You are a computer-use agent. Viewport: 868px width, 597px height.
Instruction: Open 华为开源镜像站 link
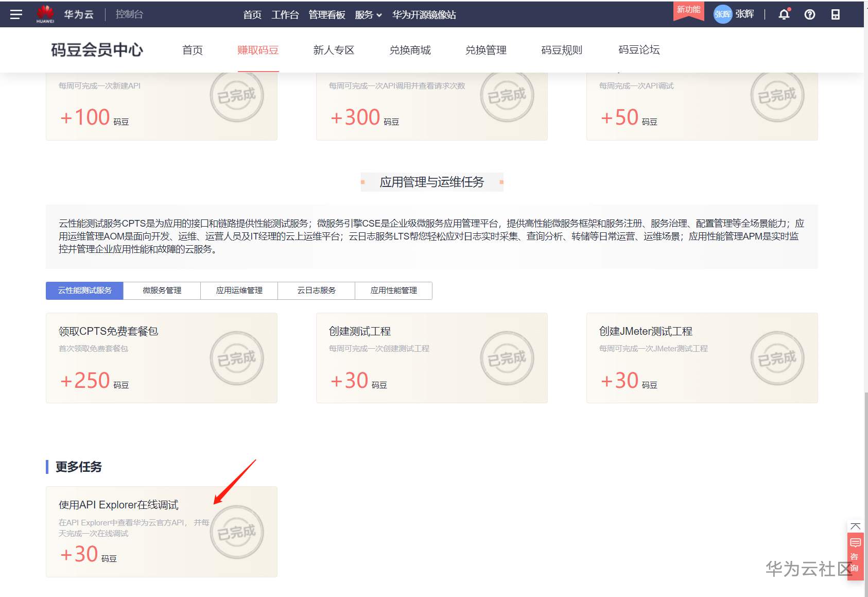pyautogui.click(x=424, y=15)
